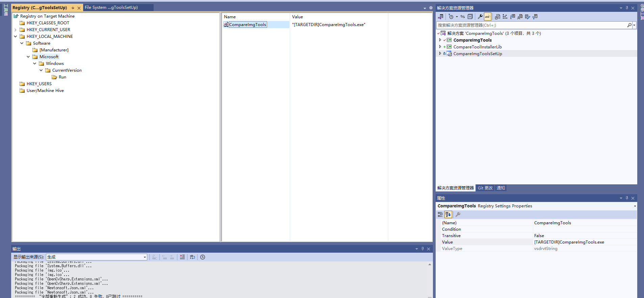Collapse the HKEY_LOCAL_MACHINE registry node
Image resolution: width=644 pixels, height=298 pixels.
(15, 37)
